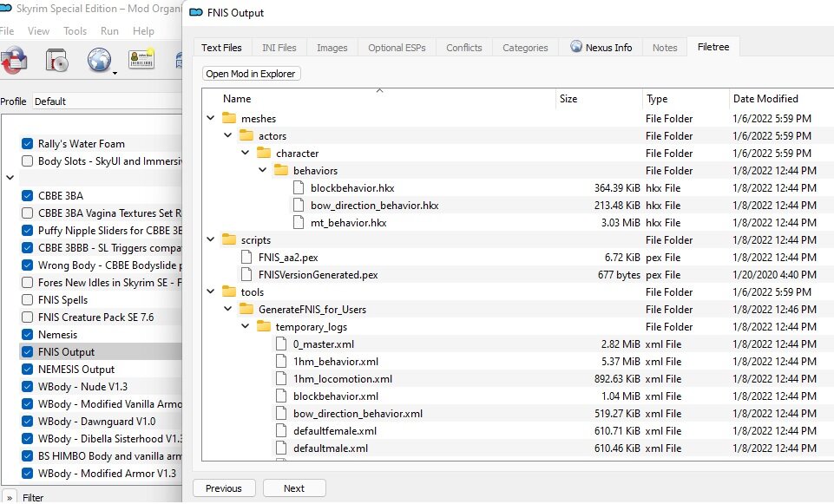Click the temporary_logs folder icon
Image resolution: width=834 pixels, height=504 pixels.
(x=264, y=326)
